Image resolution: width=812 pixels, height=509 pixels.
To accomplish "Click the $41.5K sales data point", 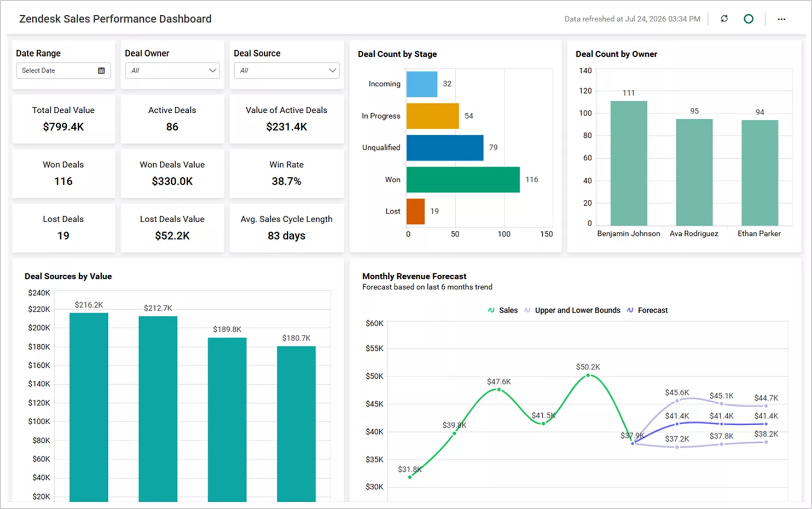I will click(x=543, y=423).
